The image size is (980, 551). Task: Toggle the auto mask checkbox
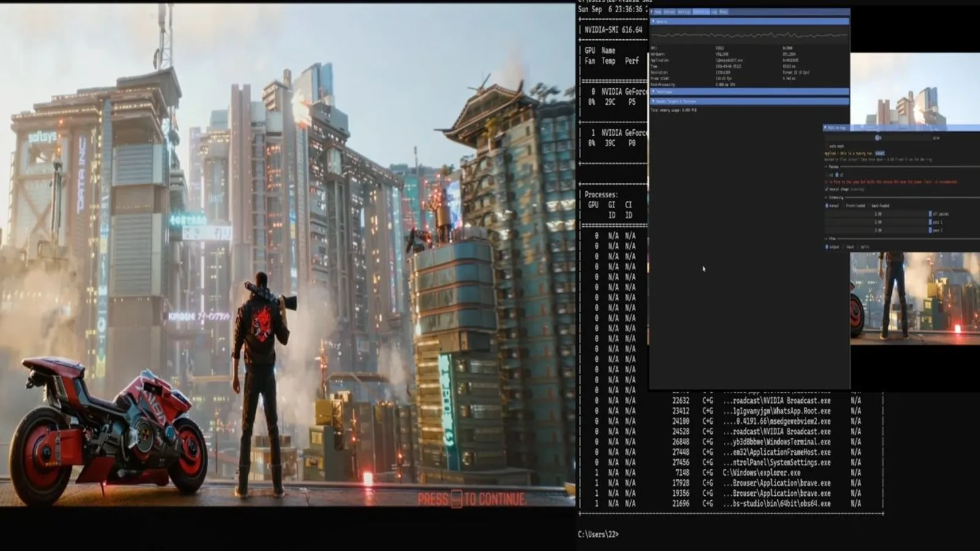point(827,146)
